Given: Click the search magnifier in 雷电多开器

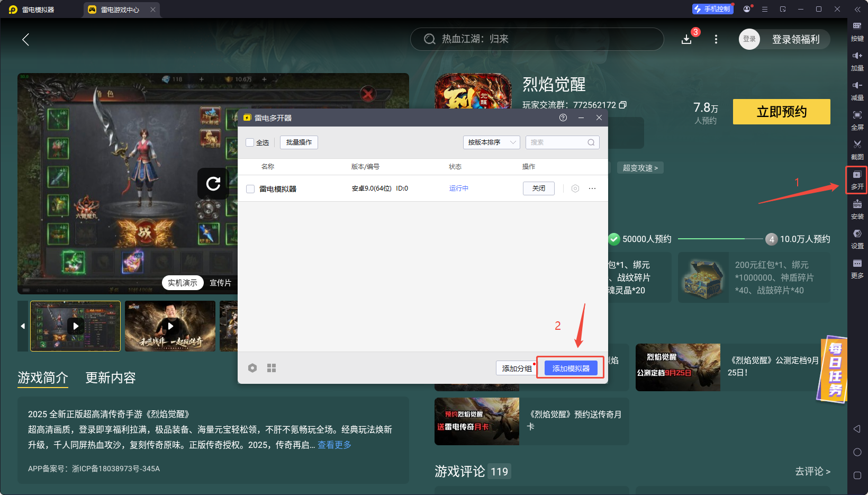Looking at the screenshot, I should point(591,142).
